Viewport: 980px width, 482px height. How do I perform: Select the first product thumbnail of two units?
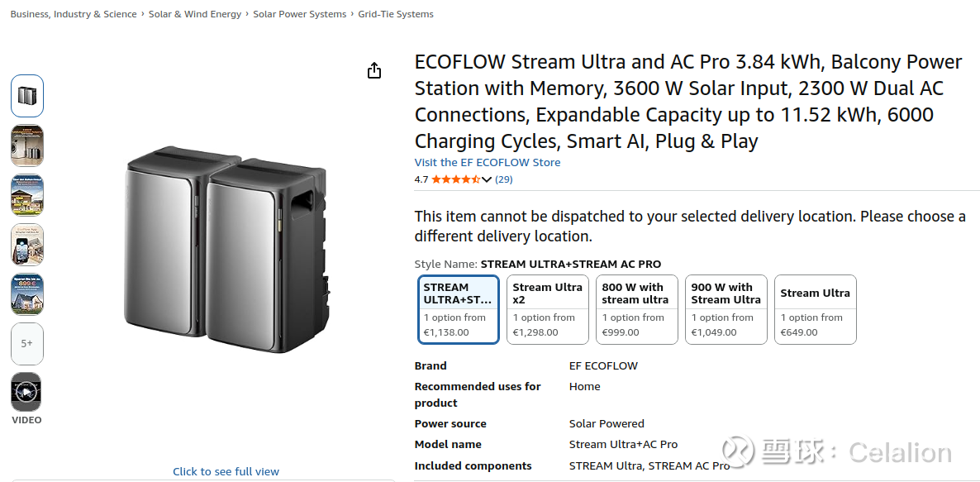(x=26, y=96)
